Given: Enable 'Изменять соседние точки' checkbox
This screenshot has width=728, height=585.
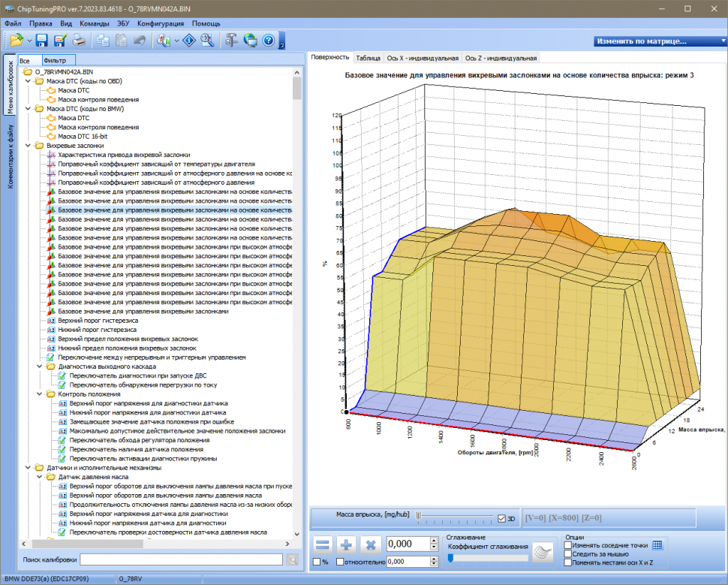Looking at the screenshot, I should pyautogui.click(x=568, y=545).
